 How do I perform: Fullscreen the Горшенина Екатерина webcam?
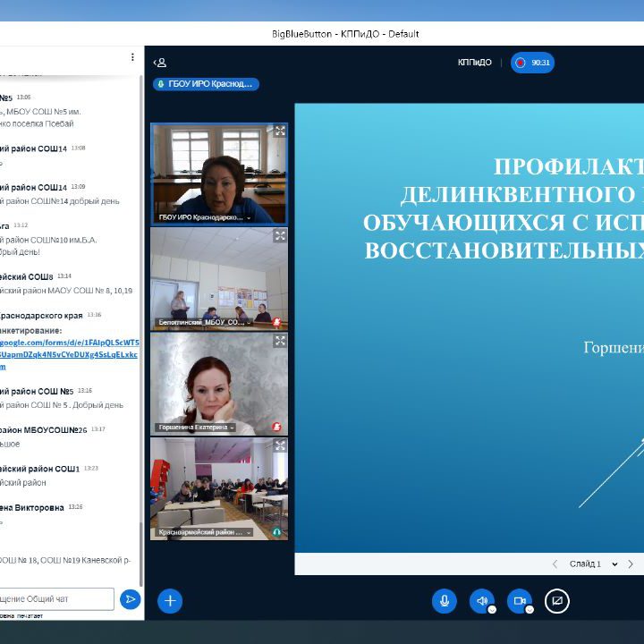[x=280, y=341]
